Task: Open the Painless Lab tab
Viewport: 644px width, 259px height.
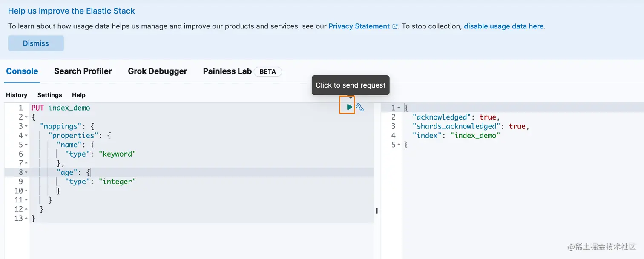Action: [227, 71]
